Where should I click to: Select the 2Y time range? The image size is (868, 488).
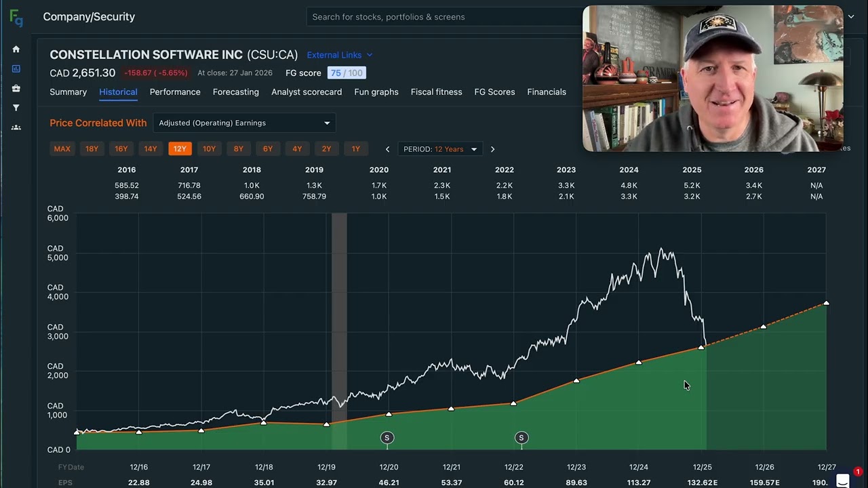point(326,149)
